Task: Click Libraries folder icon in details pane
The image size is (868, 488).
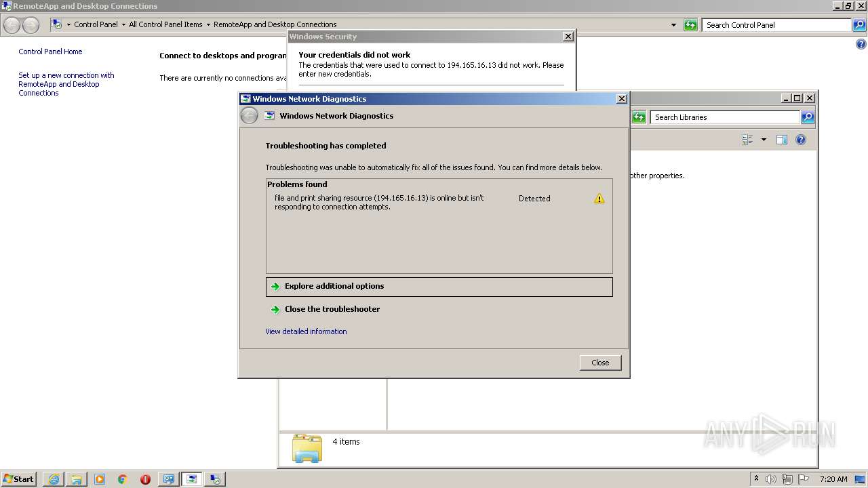Action: (x=307, y=448)
